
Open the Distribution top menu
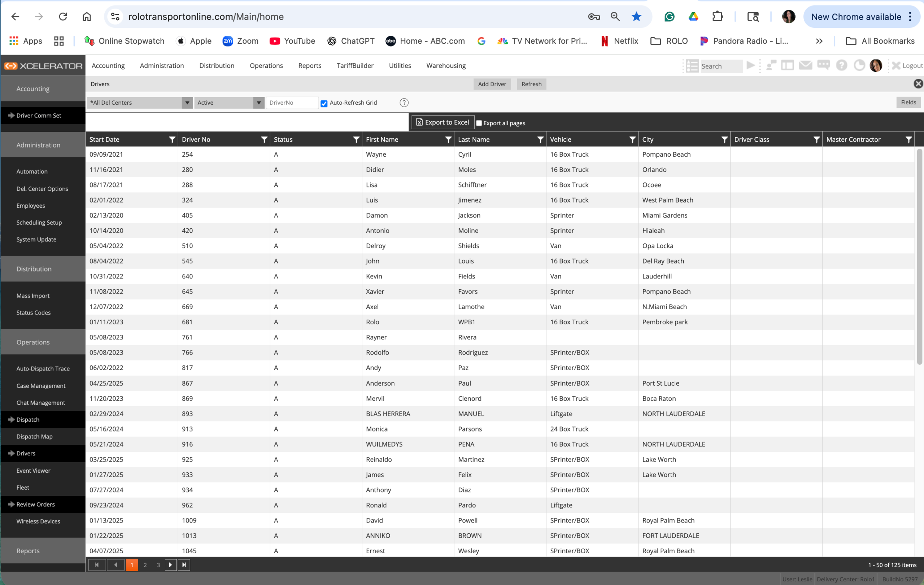pos(217,65)
